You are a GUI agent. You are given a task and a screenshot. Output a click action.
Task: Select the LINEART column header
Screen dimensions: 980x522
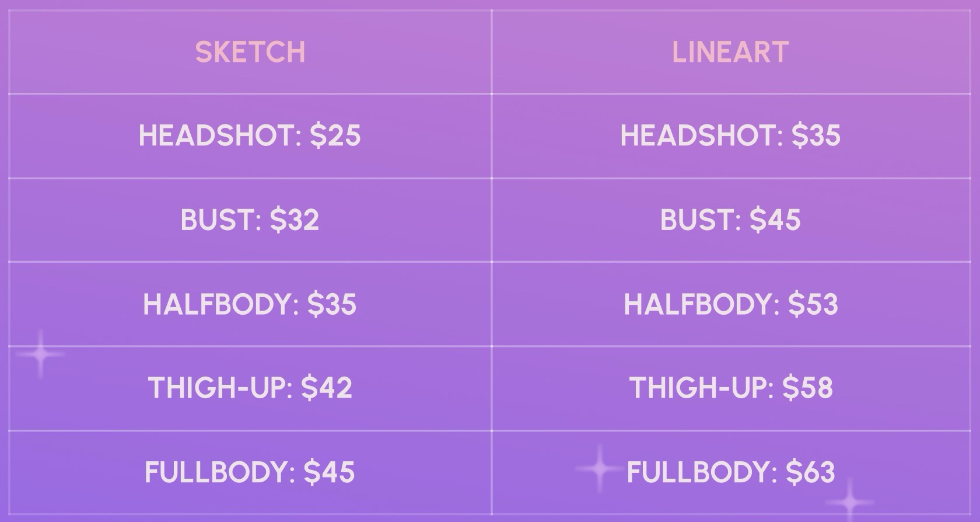coord(730,53)
